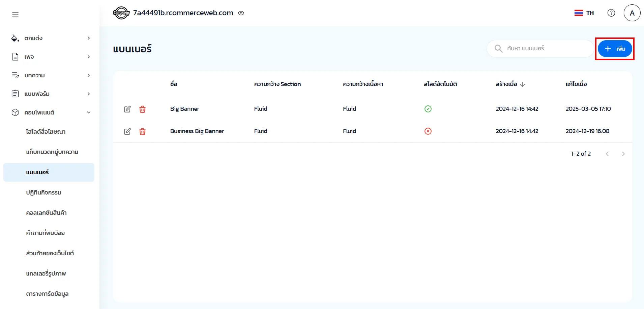Click the blue เพิ่ม add button
Viewport: 644px width, 309px height.
click(615, 49)
